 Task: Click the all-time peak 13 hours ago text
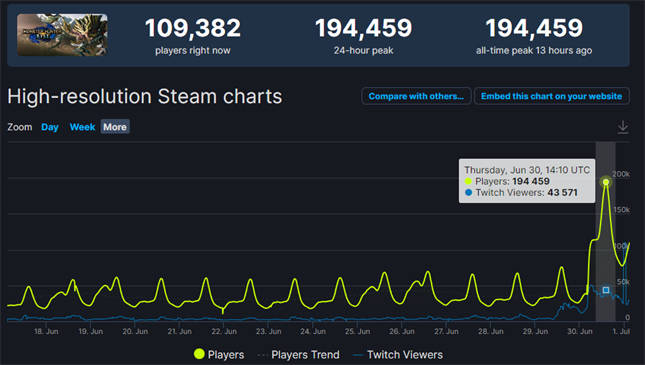(x=534, y=51)
